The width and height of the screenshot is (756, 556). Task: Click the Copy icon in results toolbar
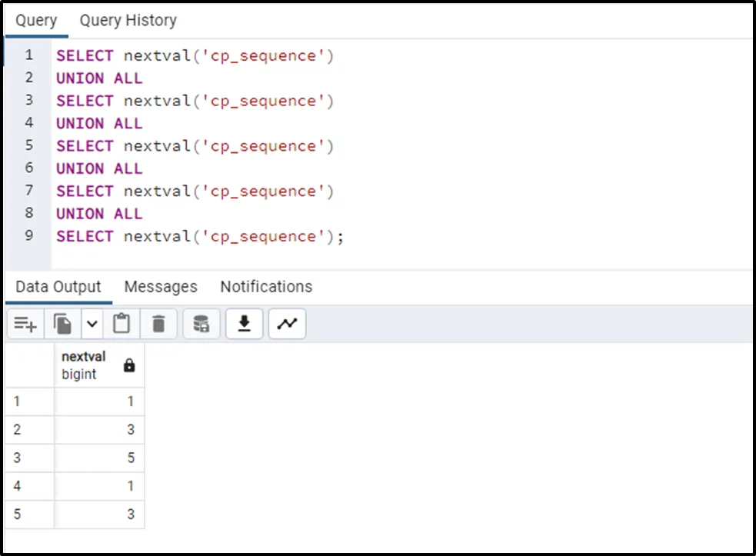(x=63, y=325)
